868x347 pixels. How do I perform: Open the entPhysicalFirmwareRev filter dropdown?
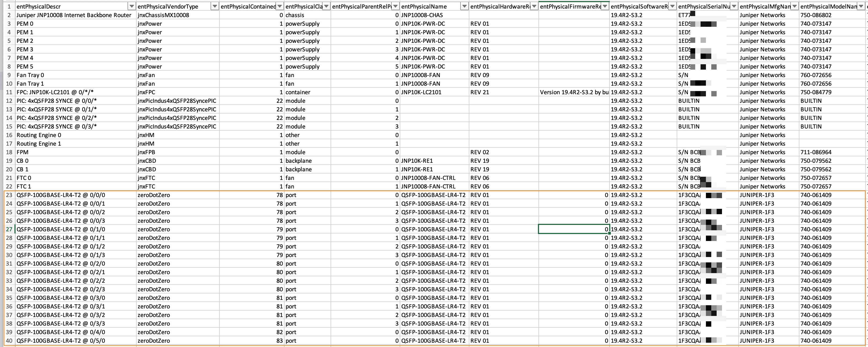pos(605,6)
